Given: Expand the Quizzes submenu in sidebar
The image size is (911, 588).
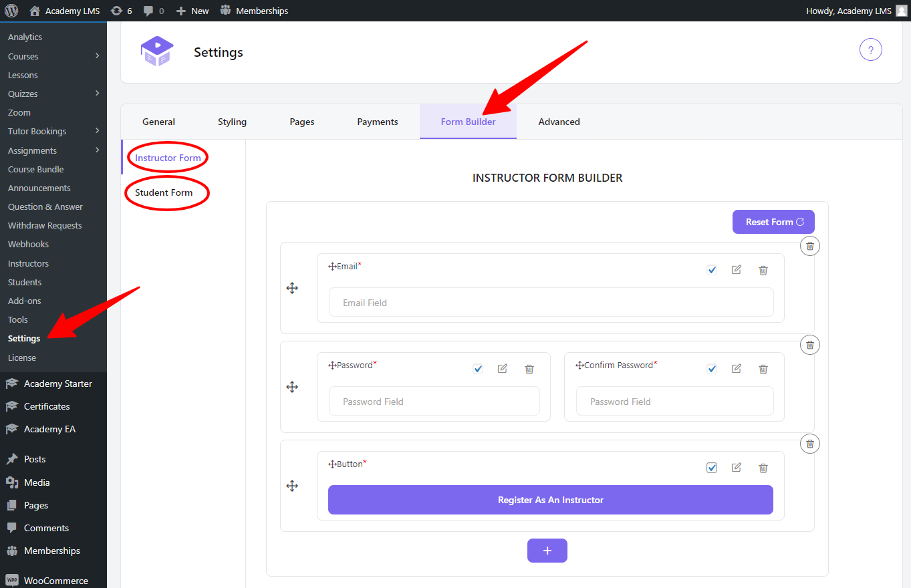Looking at the screenshot, I should [x=98, y=94].
